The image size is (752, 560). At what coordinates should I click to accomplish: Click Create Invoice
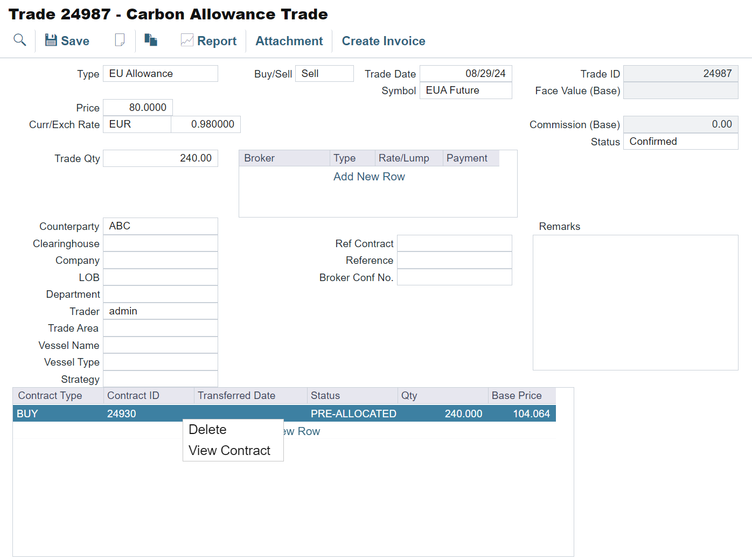pos(383,40)
